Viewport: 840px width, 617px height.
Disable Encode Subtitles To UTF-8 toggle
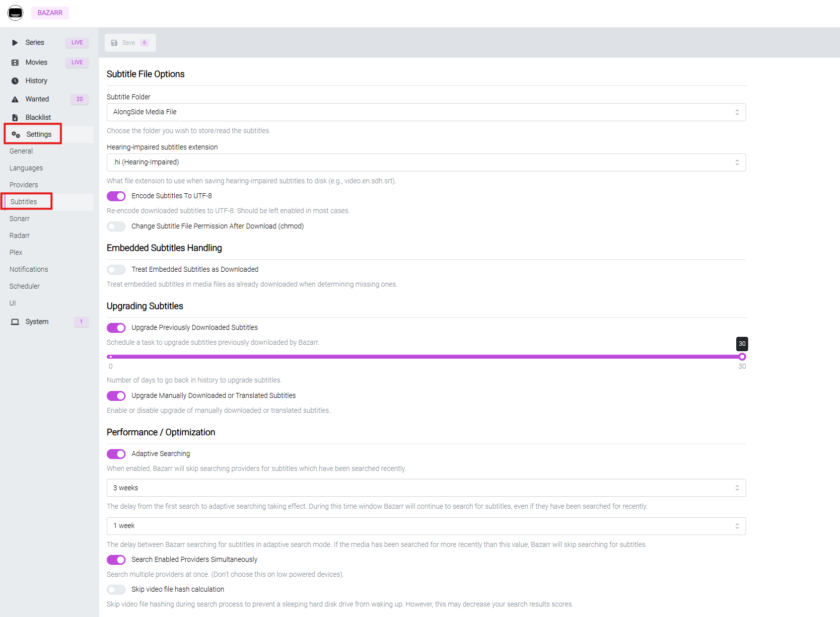pyautogui.click(x=116, y=196)
